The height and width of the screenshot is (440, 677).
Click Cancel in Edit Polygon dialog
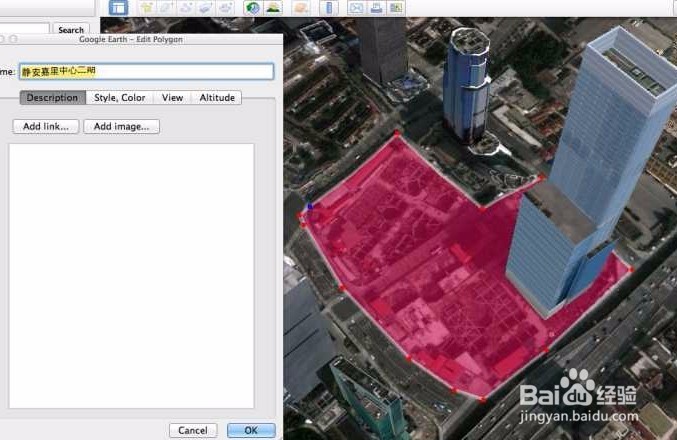click(193, 430)
